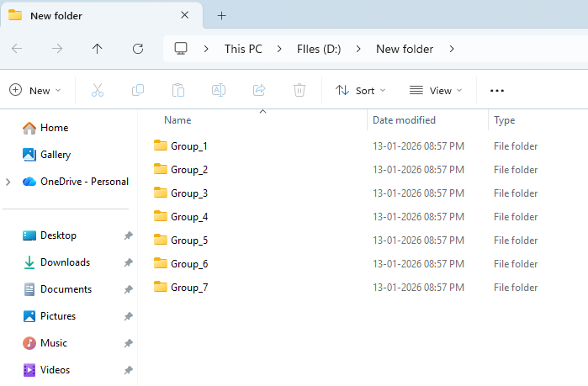Click the date modified of Group_3

pyautogui.click(x=418, y=193)
